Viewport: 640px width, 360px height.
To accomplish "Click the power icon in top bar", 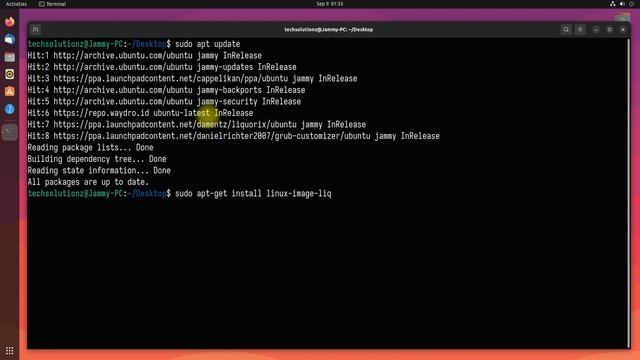I will click(x=631, y=4).
